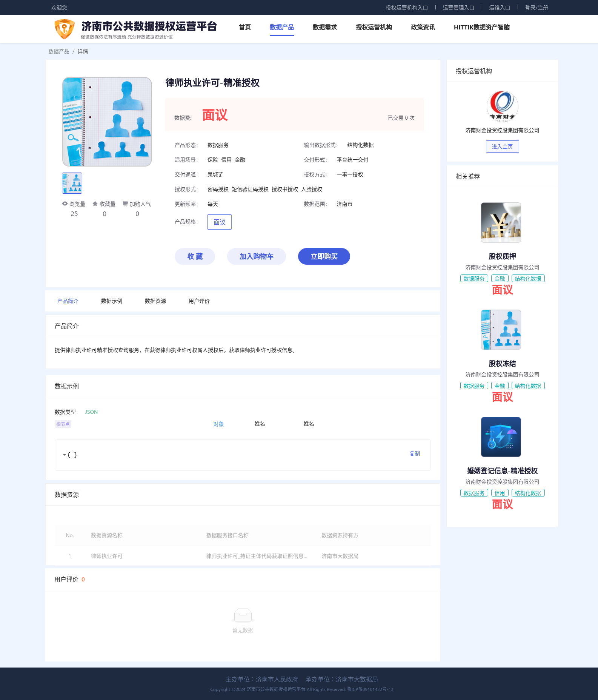Click the cart icon beside 加购人气
The image size is (598, 700).
tap(125, 204)
